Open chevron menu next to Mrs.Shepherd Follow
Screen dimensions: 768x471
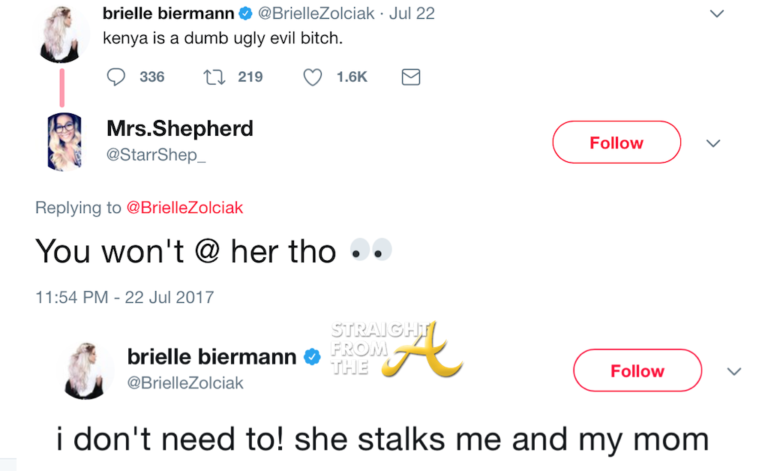click(x=713, y=143)
